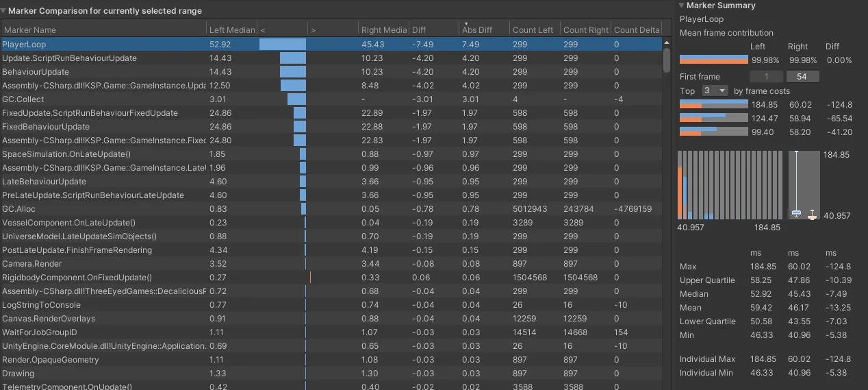The width and height of the screenshot is (868, 390).
Task: Select the GC.Collect marker row
Action: tap(331, 99)
